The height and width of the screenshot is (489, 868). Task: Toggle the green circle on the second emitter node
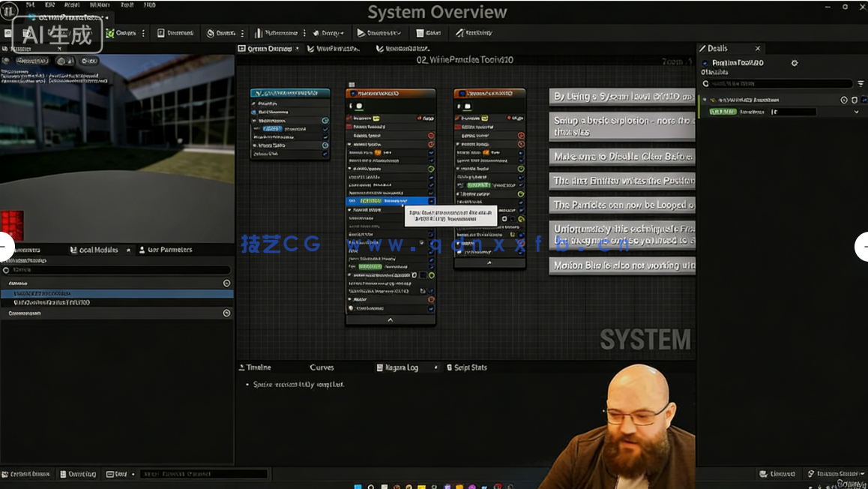[x=521, y=193]
